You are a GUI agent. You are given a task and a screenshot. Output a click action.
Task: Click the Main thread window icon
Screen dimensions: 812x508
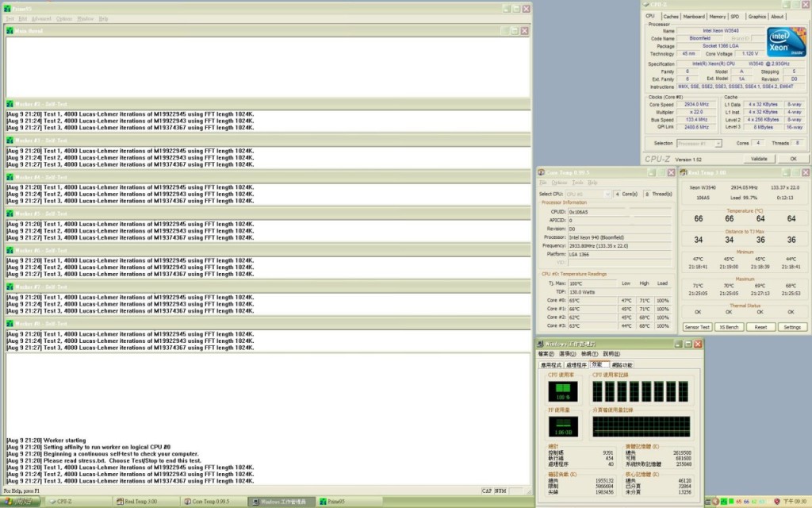pyautogui.click(x=10, y=31)
